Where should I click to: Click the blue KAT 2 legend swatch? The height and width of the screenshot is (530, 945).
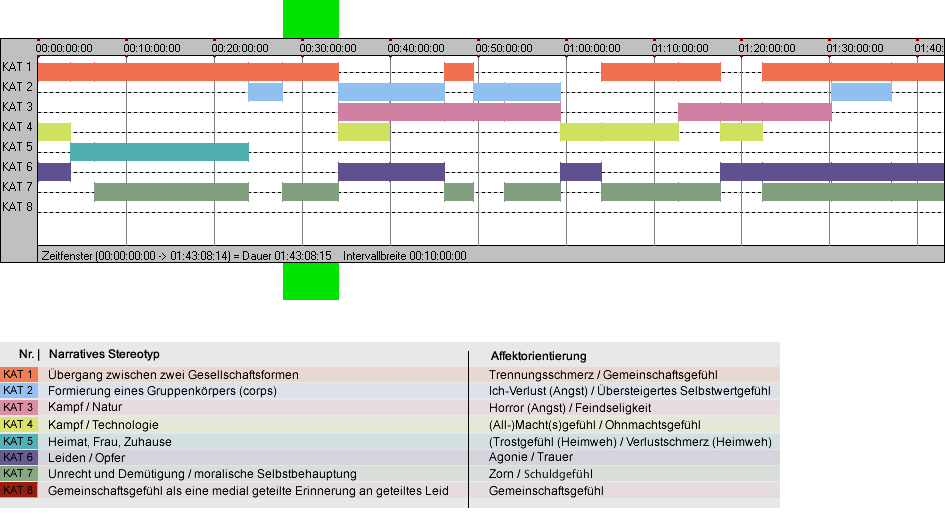[19, 391]
